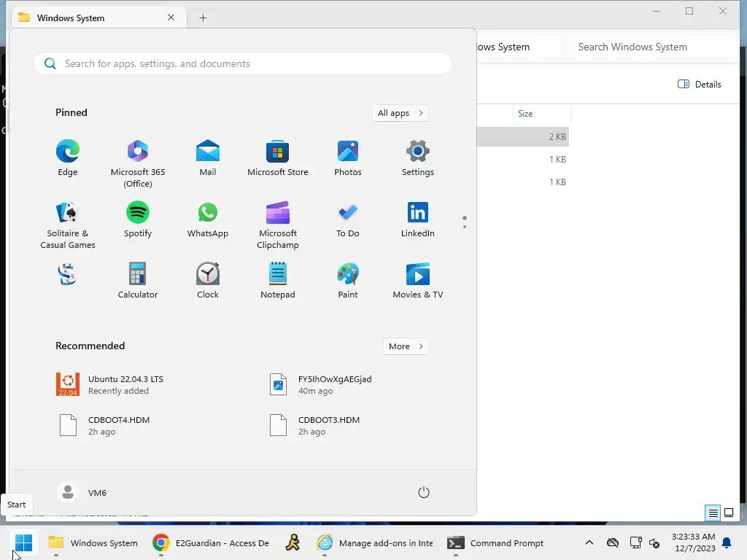Click the power button icon

point(424,492)
